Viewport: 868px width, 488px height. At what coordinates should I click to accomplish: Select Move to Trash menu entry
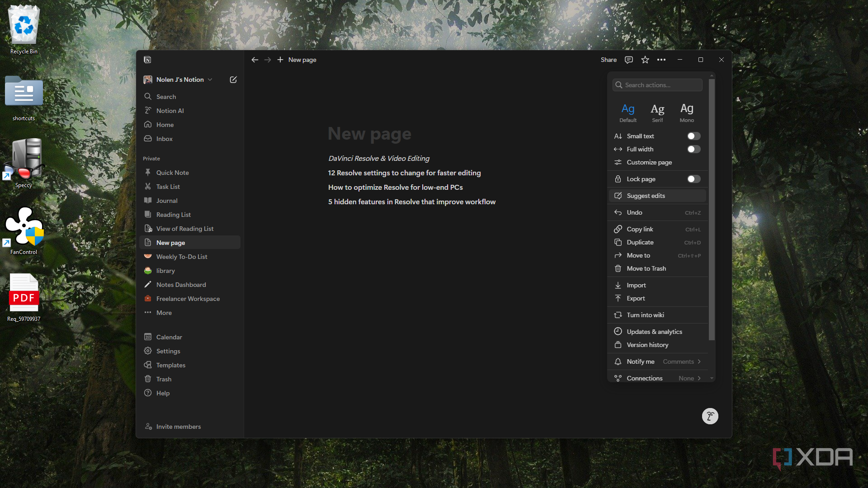(x=657, y=268)
